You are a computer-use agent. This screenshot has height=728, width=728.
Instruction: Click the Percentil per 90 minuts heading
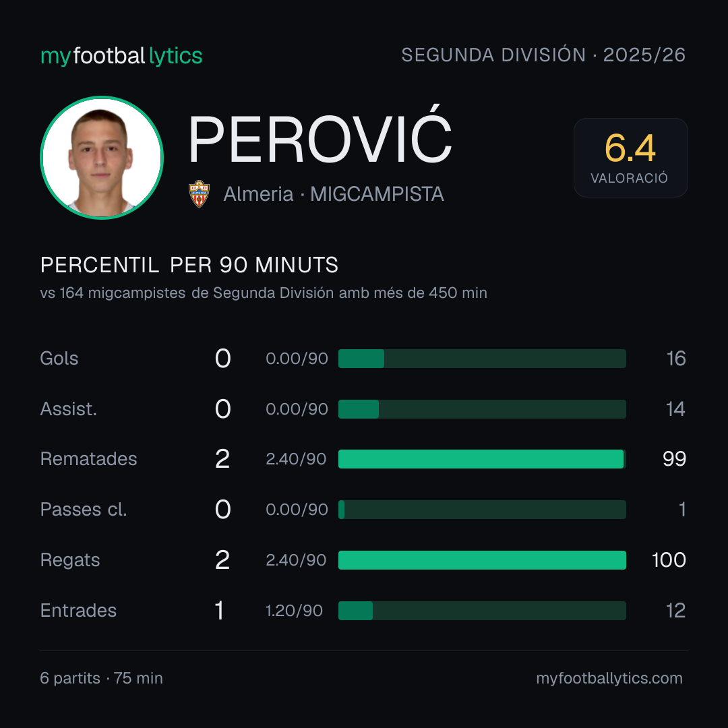[189, 265]
